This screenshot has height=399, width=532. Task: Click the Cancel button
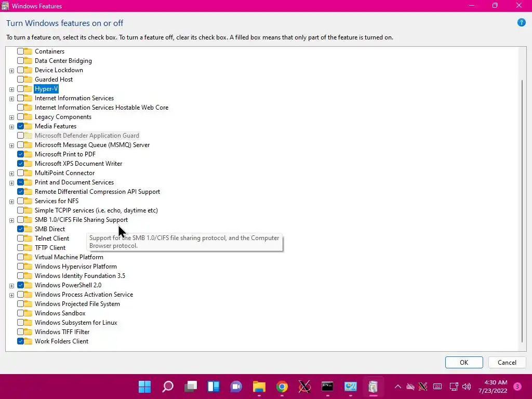[507, 362]
